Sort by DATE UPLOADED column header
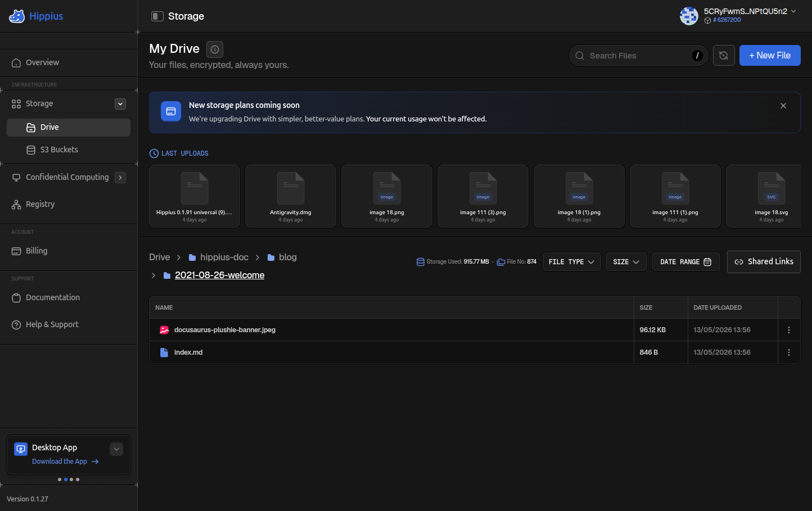Image resolution: width=812 pixels, height=511 pixels. (x=718, y=308)
